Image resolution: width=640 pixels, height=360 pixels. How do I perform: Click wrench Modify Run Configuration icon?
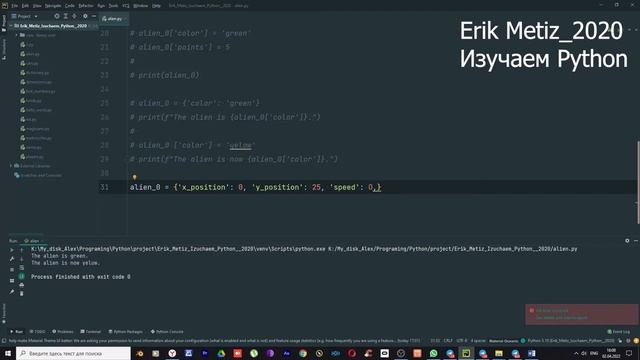tap(12, 259)
